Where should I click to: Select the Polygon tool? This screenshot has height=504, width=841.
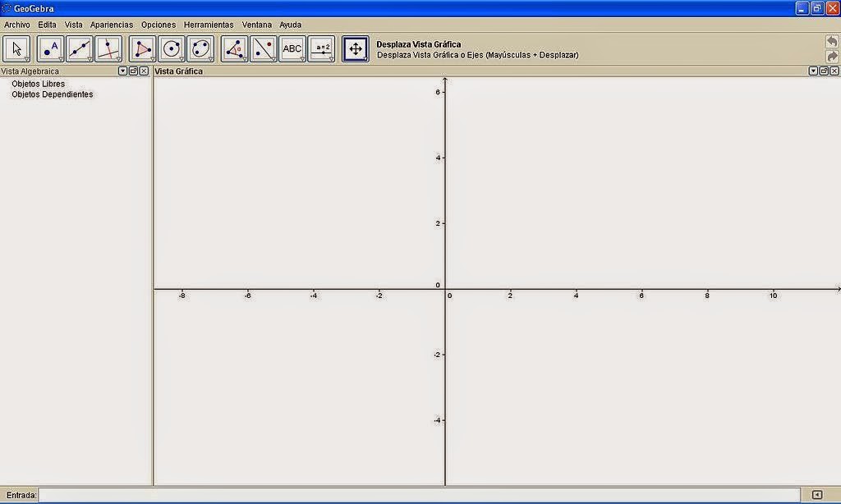click(x=143, y=49)
